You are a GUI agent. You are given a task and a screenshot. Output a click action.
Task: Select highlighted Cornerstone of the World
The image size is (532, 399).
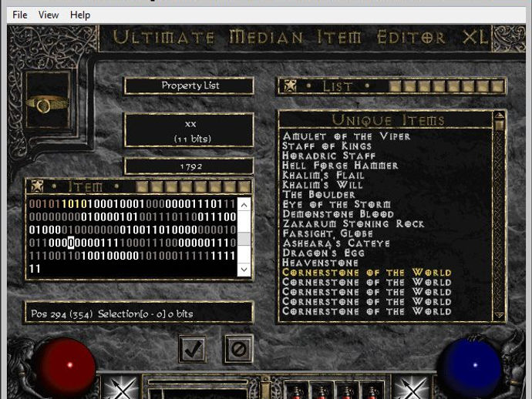[367, 273]
